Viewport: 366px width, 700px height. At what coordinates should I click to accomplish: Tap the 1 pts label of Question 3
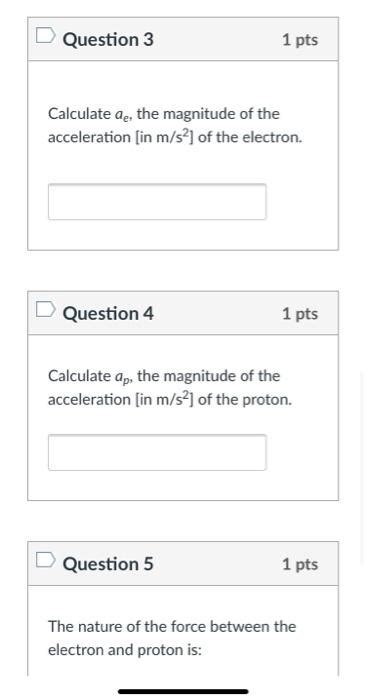coord(300,40)
